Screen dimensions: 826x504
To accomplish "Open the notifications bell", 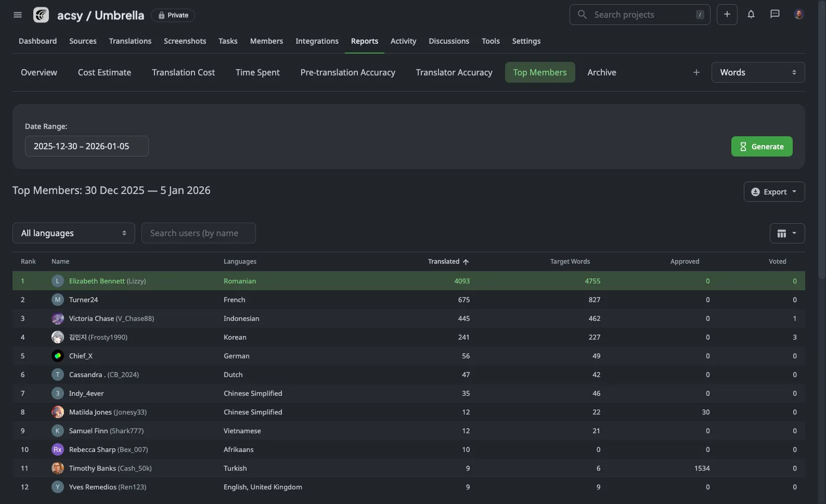I will 751,15.
